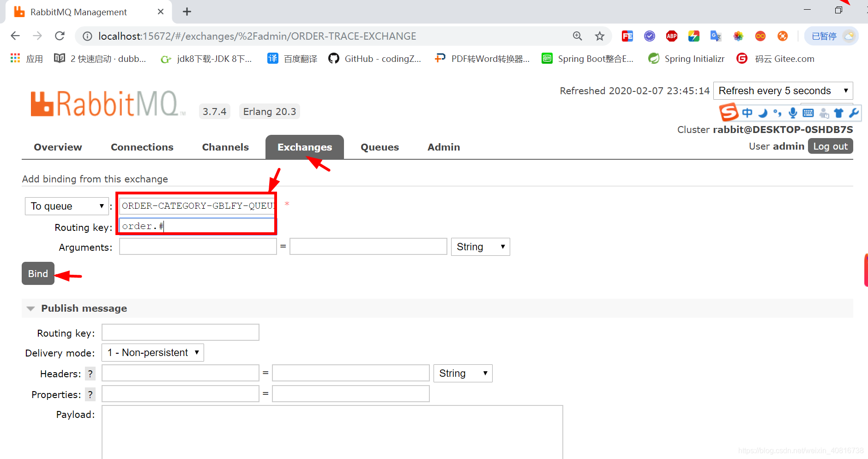Open the red FE extension icon

pos(627,36)
